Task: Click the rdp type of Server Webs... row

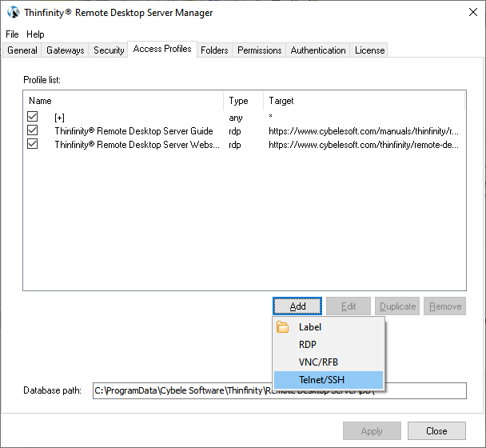Action: click(235, 145)
